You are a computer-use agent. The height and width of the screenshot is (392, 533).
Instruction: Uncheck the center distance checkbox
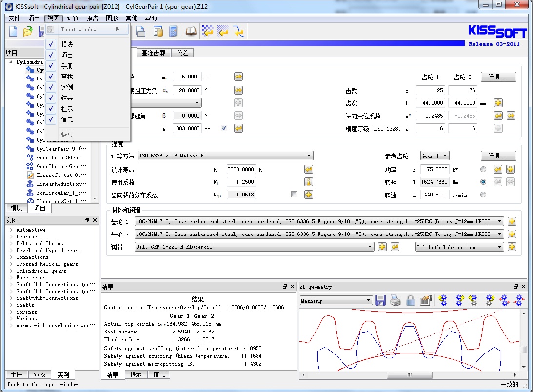click(224, 128)
